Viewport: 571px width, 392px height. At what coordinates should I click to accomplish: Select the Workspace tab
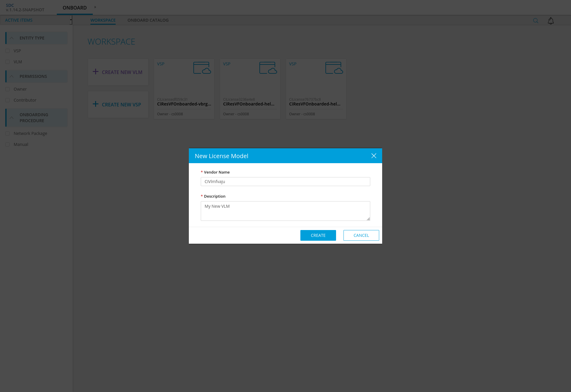(103, 20)
